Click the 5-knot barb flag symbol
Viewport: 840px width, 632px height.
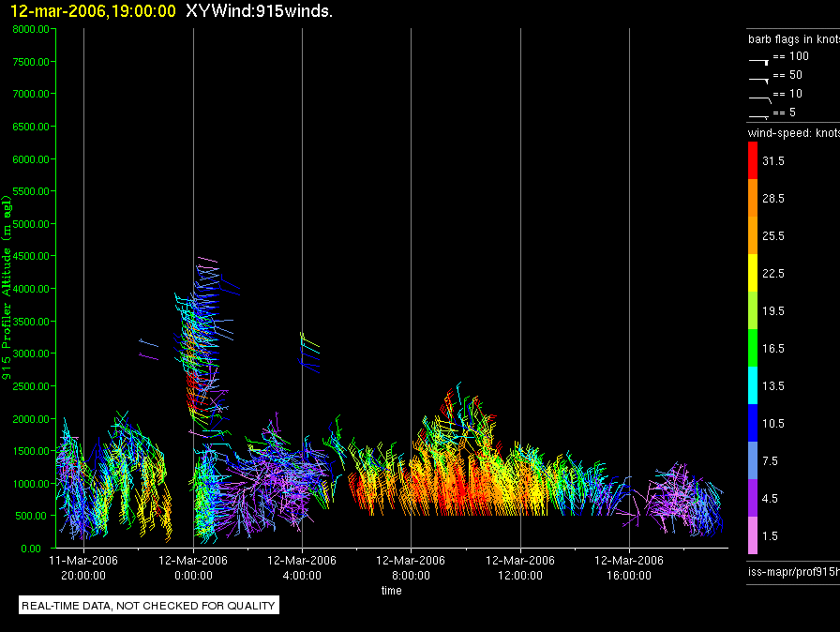(758, 116)
